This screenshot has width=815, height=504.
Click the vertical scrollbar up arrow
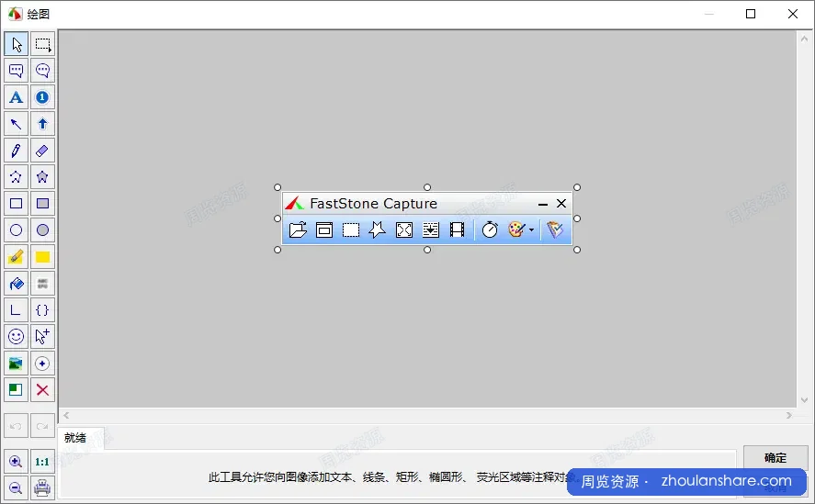(804, 39)
